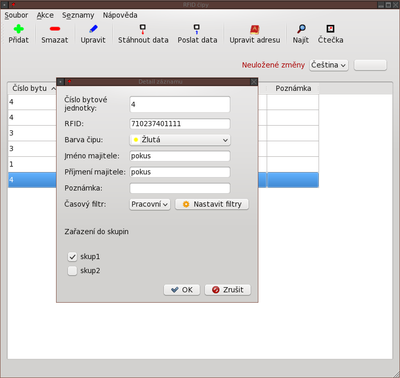Click the Poznámka column header

tap(293, 88)
